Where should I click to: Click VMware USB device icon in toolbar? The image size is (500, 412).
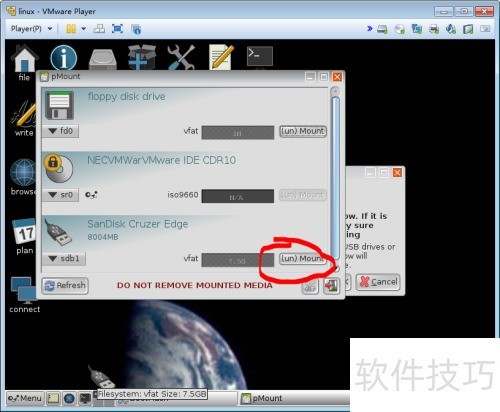pyautogui.click(x=468, y=29)
